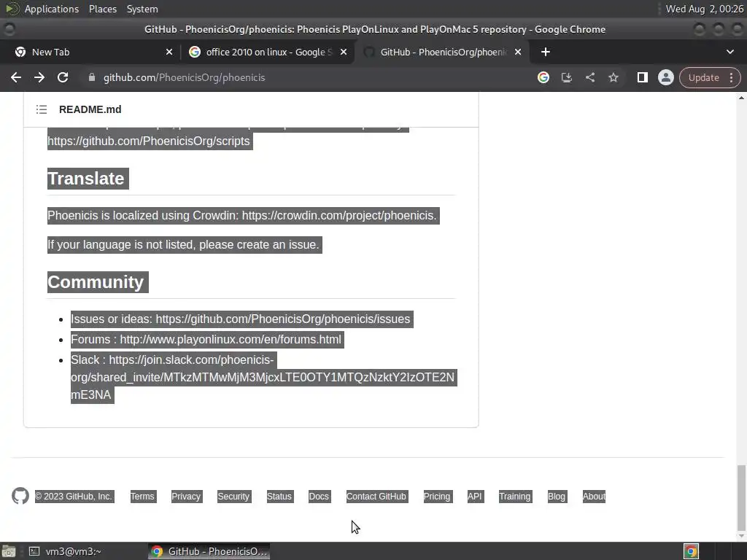Viewport: 747px width, 560px height.
Task: Open the Applications menu
Action: (x=52, y=9)
